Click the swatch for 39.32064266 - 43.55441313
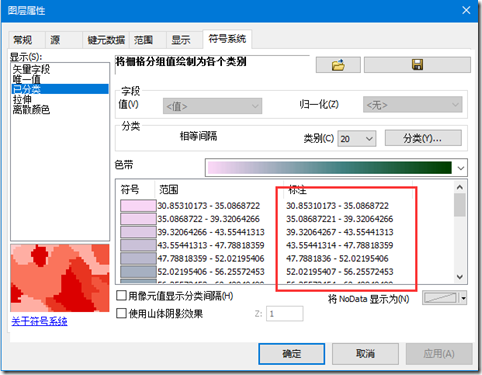Screen dimensions: 482x375 coord(138,232)
